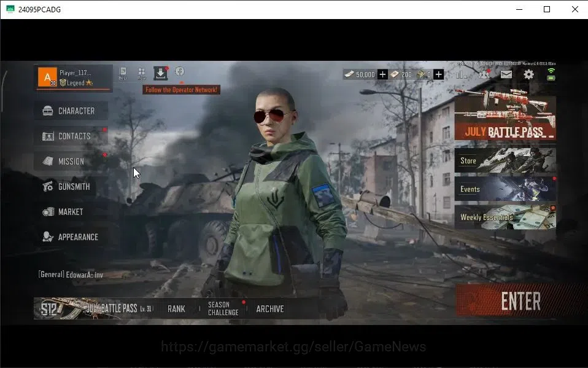Open settings gear icon
588x368 pixels.
528,74
